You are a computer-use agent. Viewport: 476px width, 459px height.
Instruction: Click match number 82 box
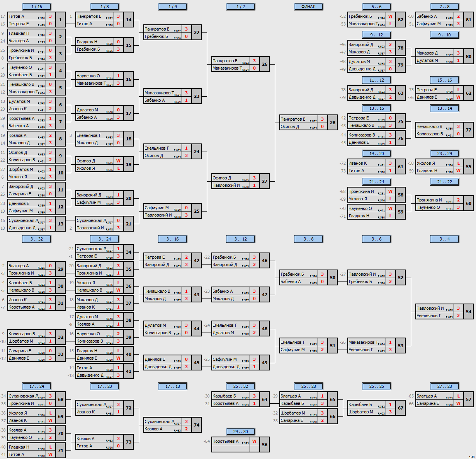coord(401,20)
